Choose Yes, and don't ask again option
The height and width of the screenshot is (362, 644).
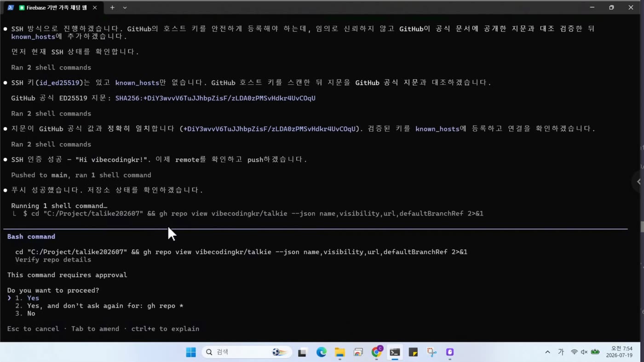(99, 306)
